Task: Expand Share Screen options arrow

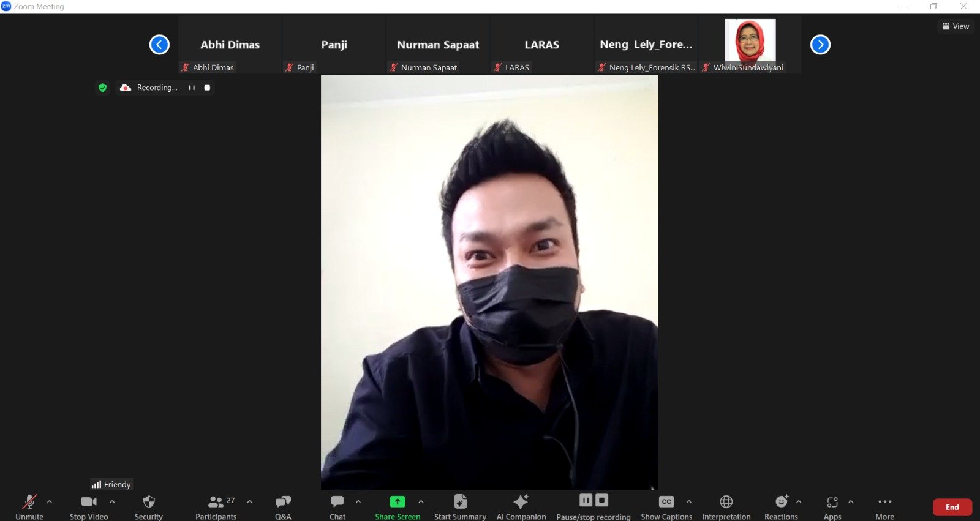Action: pyautogui.click(x=421, y=501)
